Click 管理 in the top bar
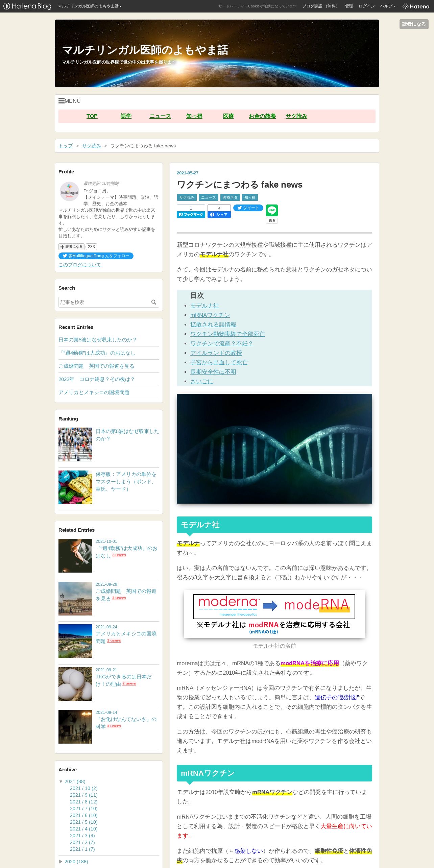 tap(349, 6)
